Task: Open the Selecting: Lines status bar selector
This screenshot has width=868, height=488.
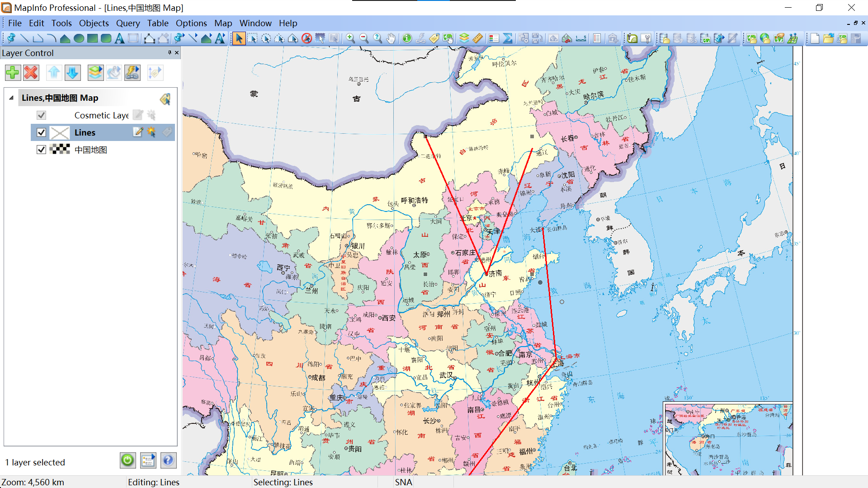Action: (283, 482)
